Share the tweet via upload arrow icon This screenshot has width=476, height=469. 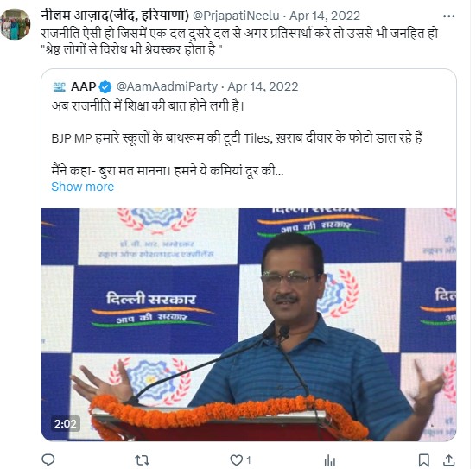pyautogui.click(x=448, y=460)
